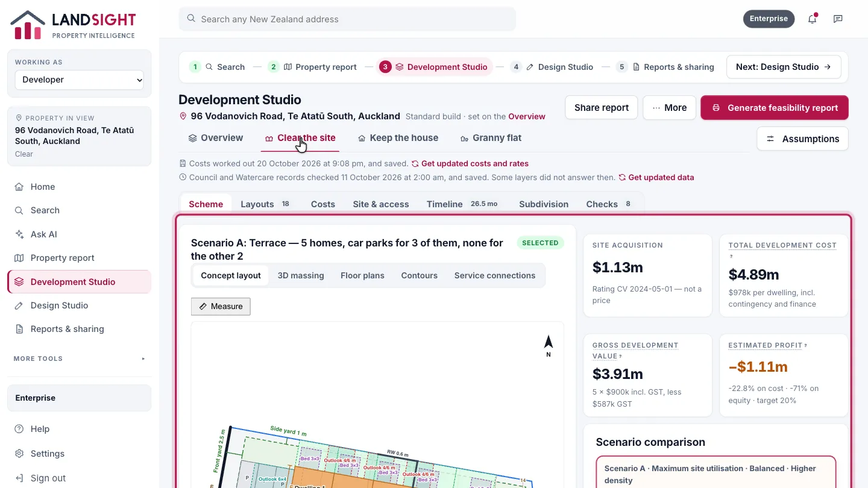This screenshot has height=488, width=868.
Task: Switch to the Costs tab
Action: [x=322, y=204]
